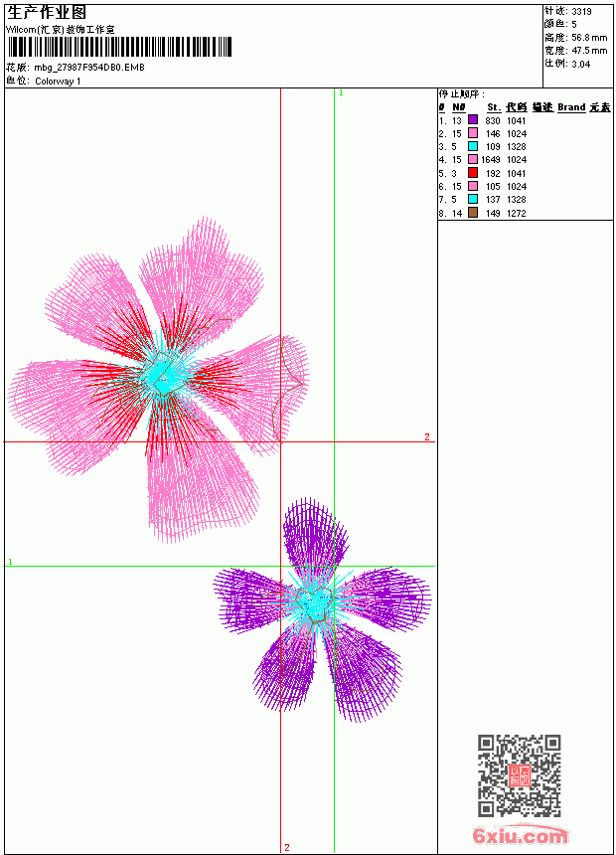This screenshot has width=616, height=855.
Task: Click the 生产作业图 title heading
Action: pyautogui.click(x=47, y=13)
